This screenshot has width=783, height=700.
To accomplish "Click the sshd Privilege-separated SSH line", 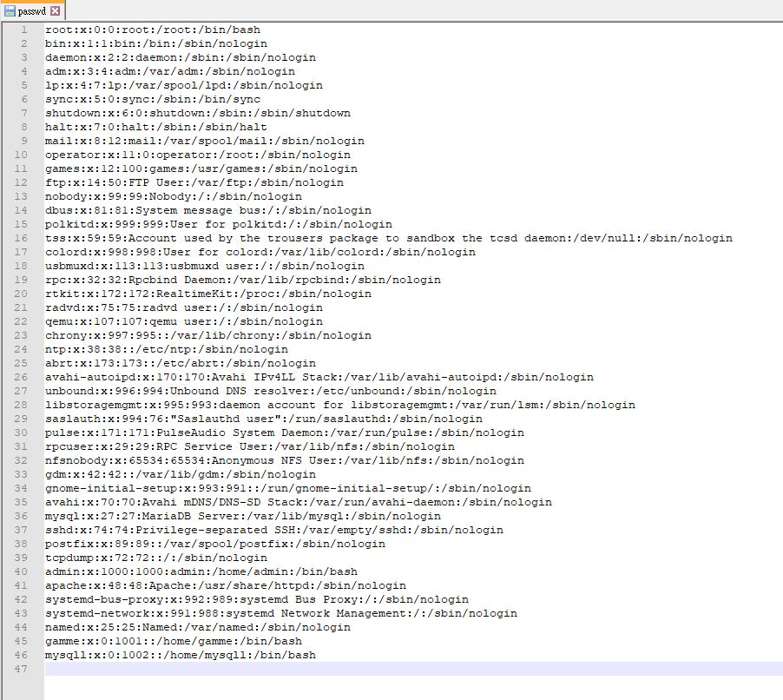I will click(x=274, y=530).
